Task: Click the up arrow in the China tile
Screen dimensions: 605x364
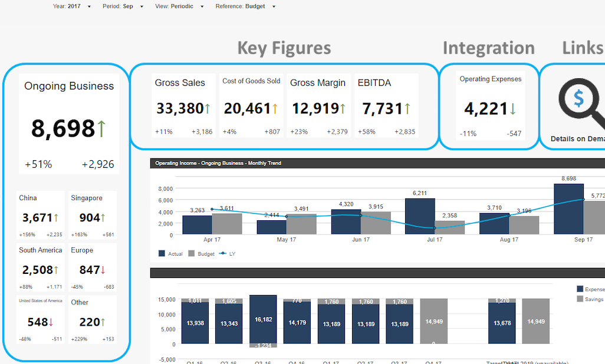Action: tap(57, 218)
